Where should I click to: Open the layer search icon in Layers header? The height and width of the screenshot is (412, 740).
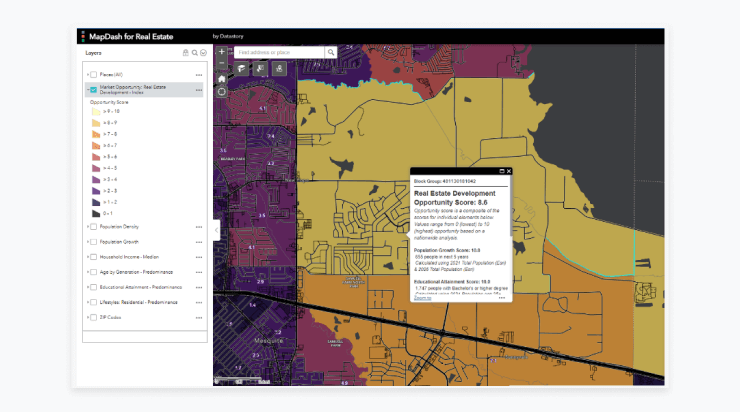tap(194, 52)
